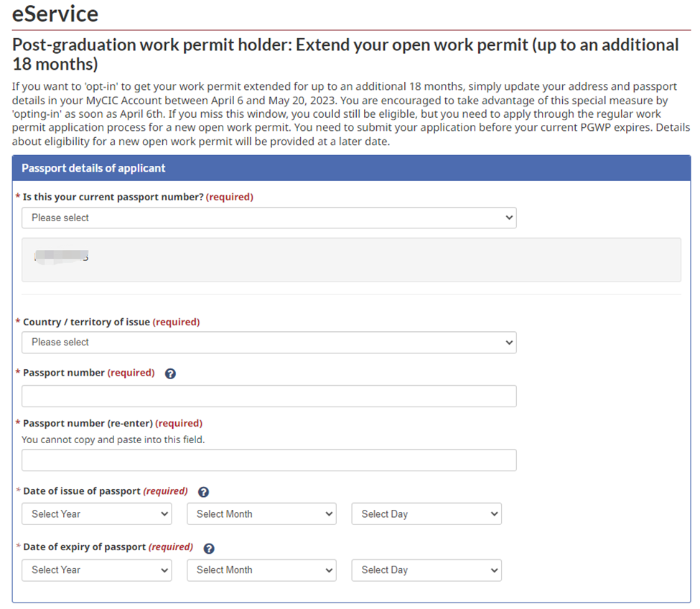Image resolution: width=700 pixels, height=609 pixels.
Task: Click the blurred existing passport number box
Action: click(351, 260)
